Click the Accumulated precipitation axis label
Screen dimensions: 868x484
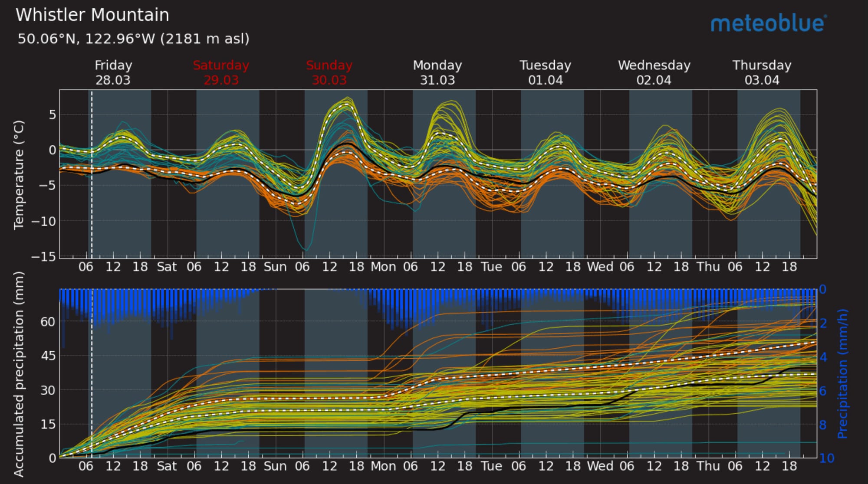point(19,374)
